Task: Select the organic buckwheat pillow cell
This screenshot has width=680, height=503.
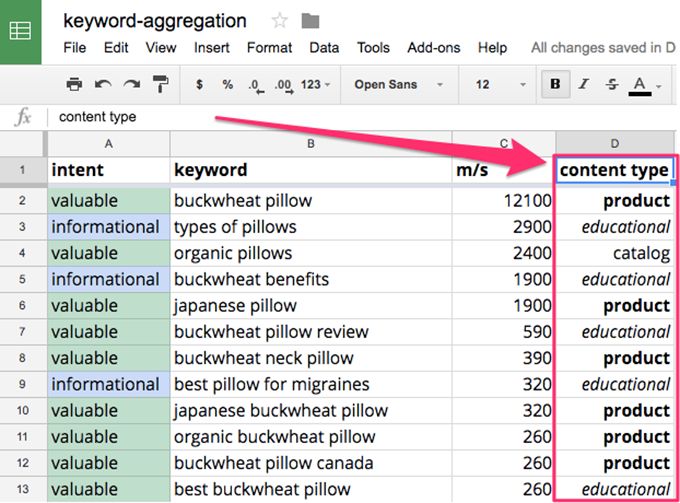Action: [311, 437]
